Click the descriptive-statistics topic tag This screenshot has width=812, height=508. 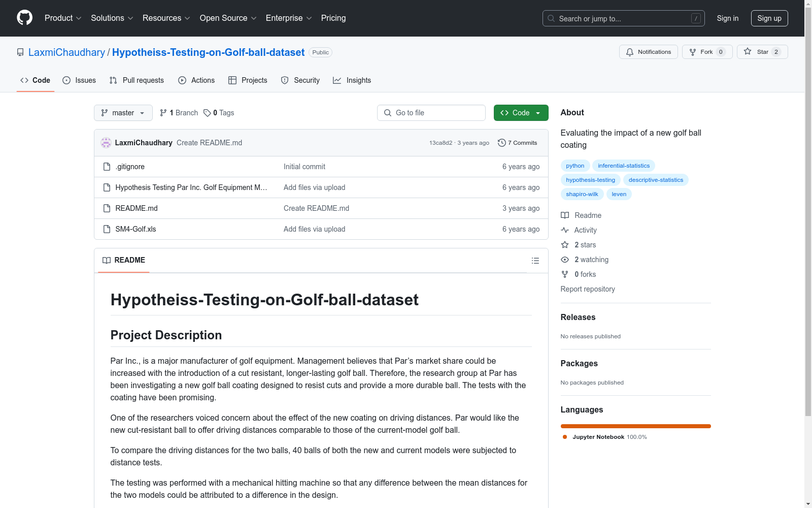(x=656, y=180)
